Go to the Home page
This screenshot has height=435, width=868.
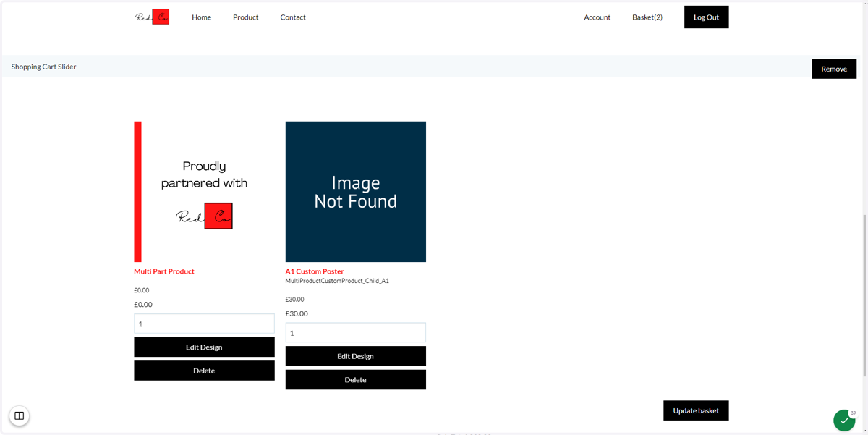tap(201, 17)
